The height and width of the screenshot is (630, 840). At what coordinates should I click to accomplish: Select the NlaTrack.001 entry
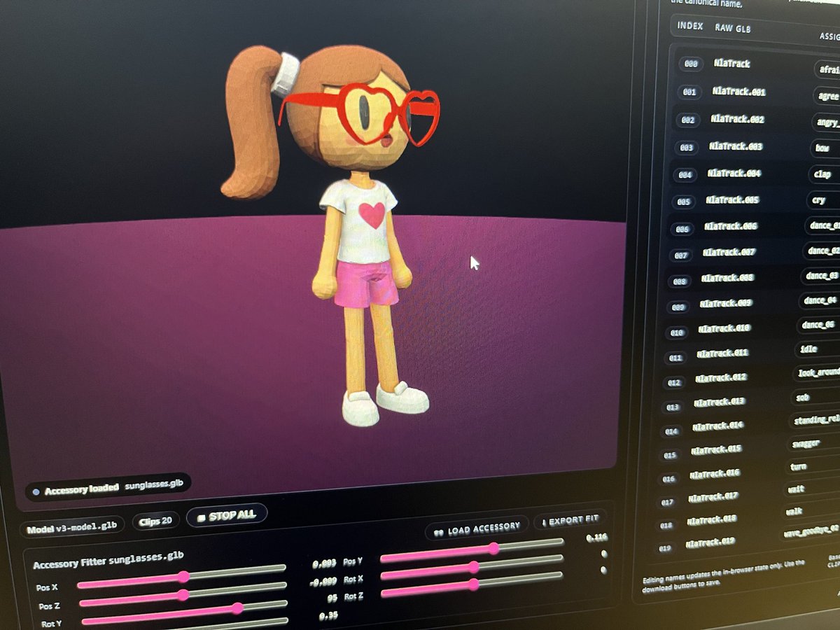click(x=738, y=92)
